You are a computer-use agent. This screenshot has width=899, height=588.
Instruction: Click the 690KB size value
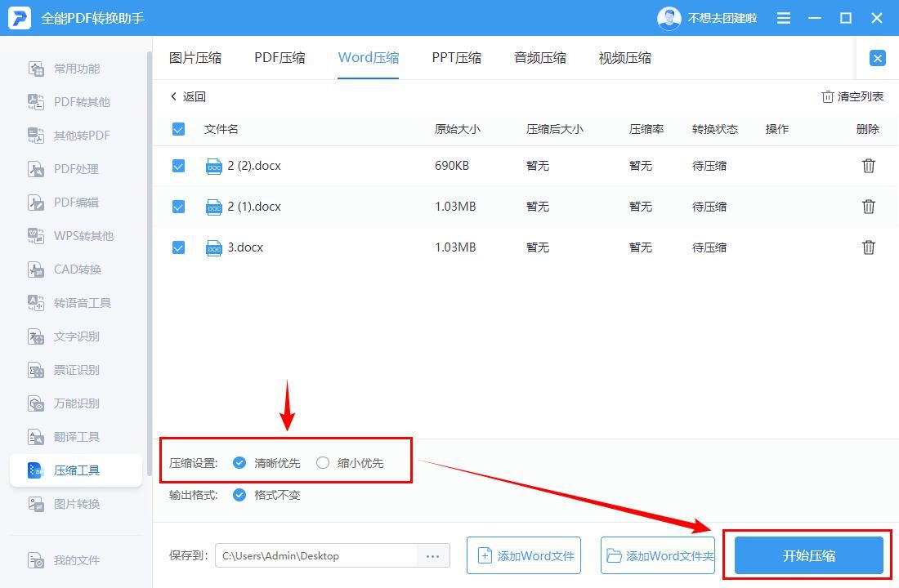[x=452, y=166]
